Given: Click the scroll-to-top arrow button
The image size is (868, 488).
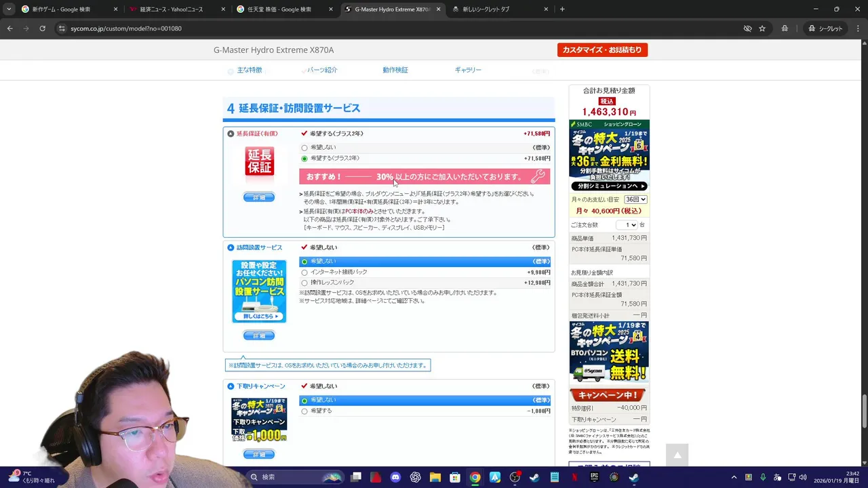Looking at the screenshot, I should pyautogui.click(x=677, y=455).
